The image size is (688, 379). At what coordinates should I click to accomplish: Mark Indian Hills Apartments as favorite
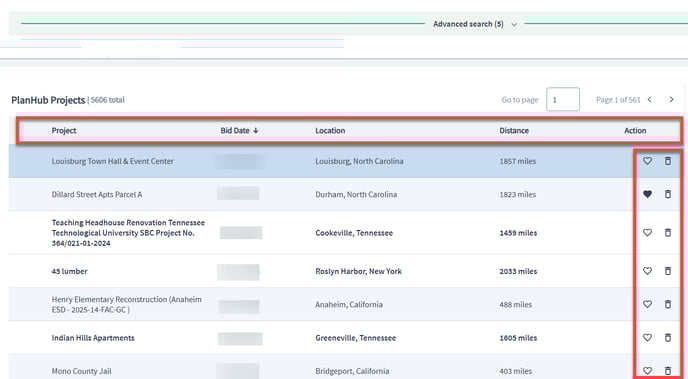pos(647,337)
